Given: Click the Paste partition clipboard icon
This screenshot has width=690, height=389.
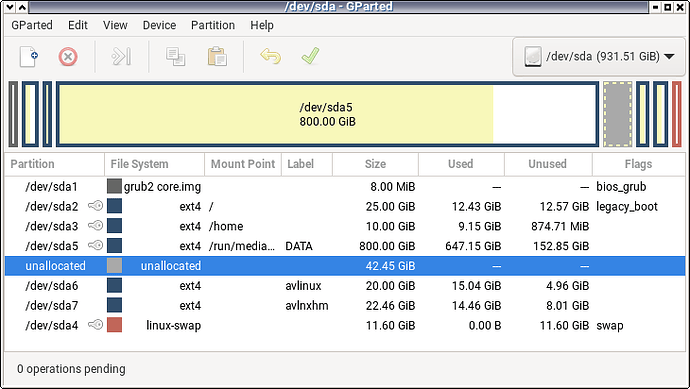Looking at the screenshot, I should 217,57.
